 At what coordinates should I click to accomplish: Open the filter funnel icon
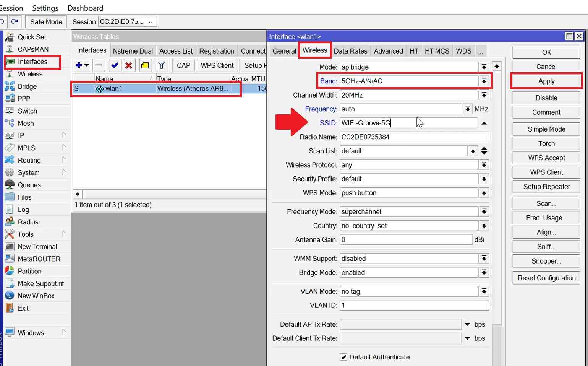[x=162, y=65]
